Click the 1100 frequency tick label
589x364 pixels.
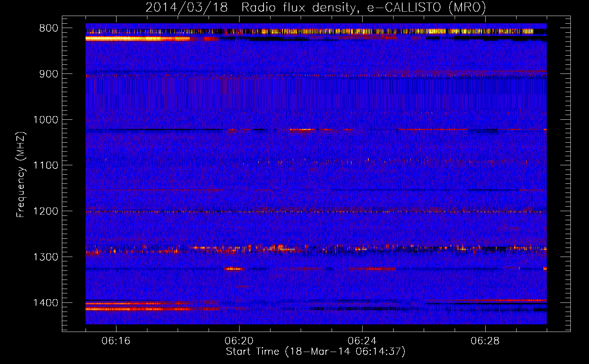[x=46, y=166]
